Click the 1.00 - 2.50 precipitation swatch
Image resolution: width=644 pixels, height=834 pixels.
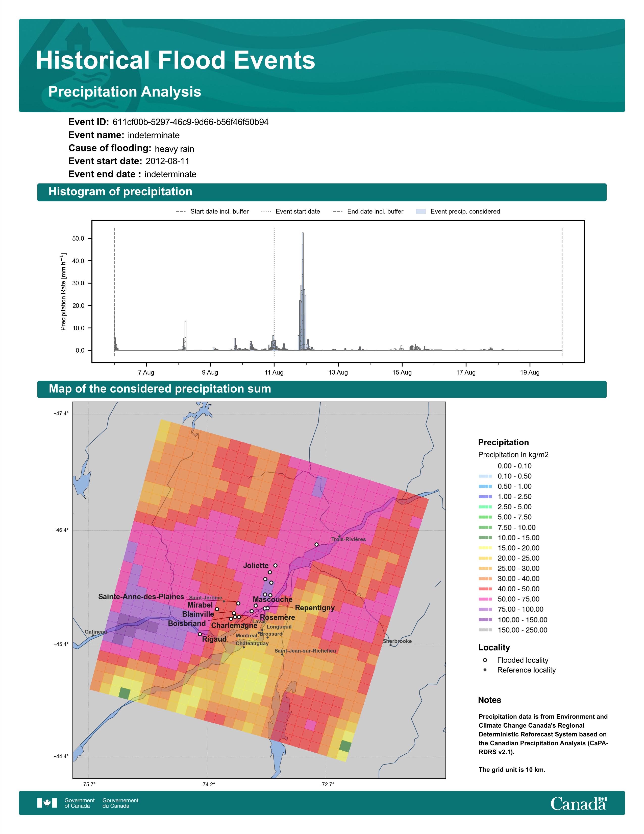click(x=485, y=497)
